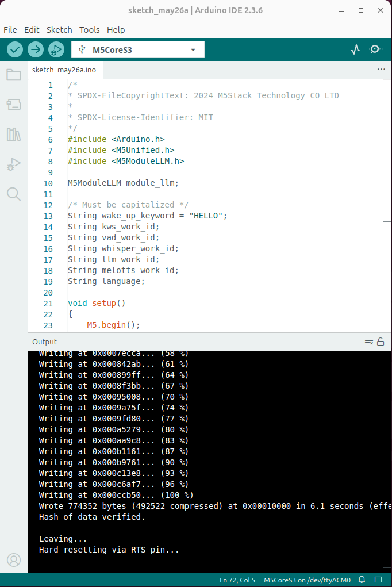Viewport: 392px width, 587px height.
Task: Maximize the Arduino IDE window
Action: (x=361, y=10)
